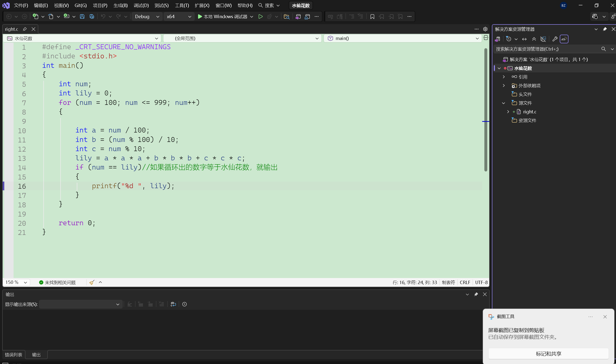This screenshot has height=364, width=616.
Task: Pin the Output panel
Action: [x=476, y=294]
